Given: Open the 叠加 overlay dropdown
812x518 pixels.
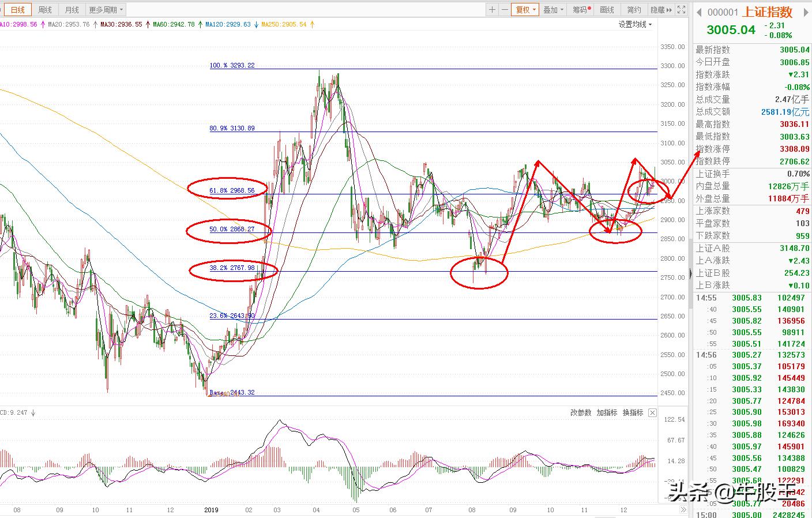Looking at the screenshot, I should (x=554, y=10).
